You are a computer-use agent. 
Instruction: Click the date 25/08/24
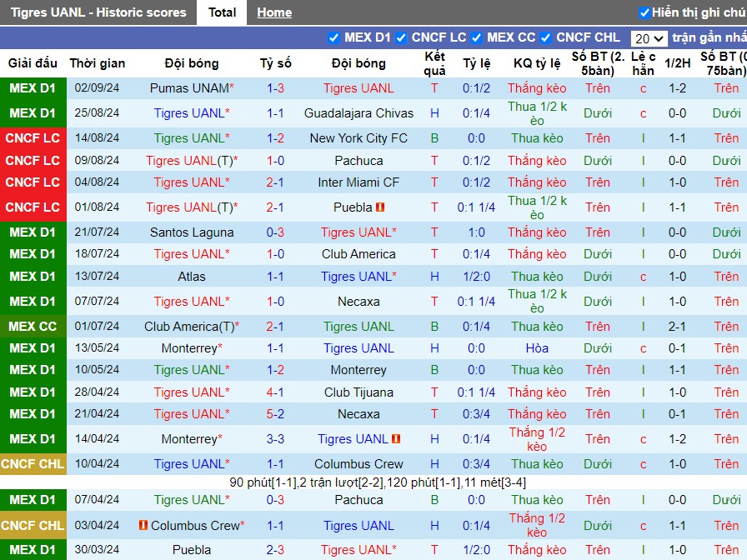point(97,113)
